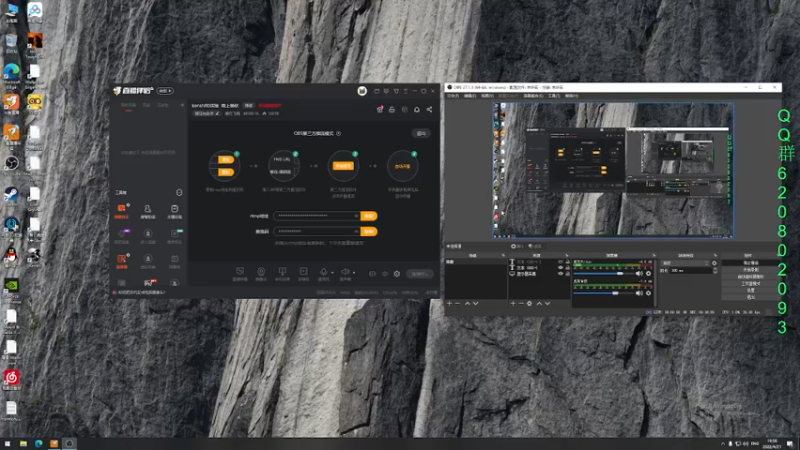Open transition settings gear in OBS transitions panel
This screenshot has width=800, height=450.
pos(714,263)
